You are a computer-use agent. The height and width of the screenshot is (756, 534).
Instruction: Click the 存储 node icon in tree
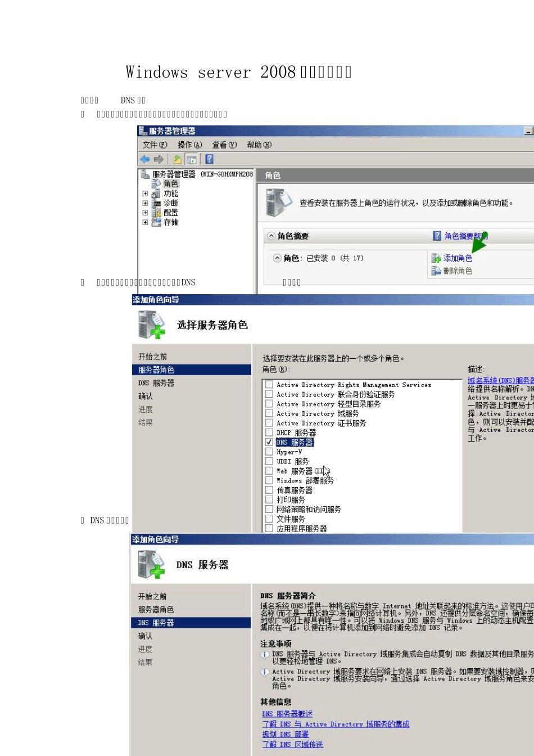pos(156,222)
